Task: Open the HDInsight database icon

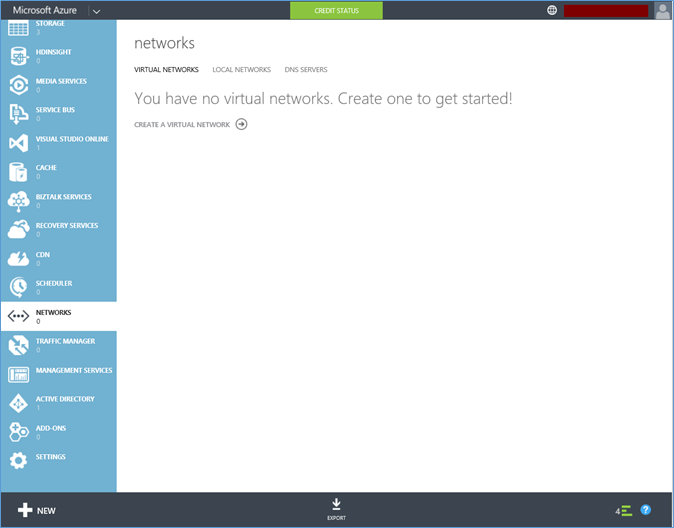Action: coord(18,56)
